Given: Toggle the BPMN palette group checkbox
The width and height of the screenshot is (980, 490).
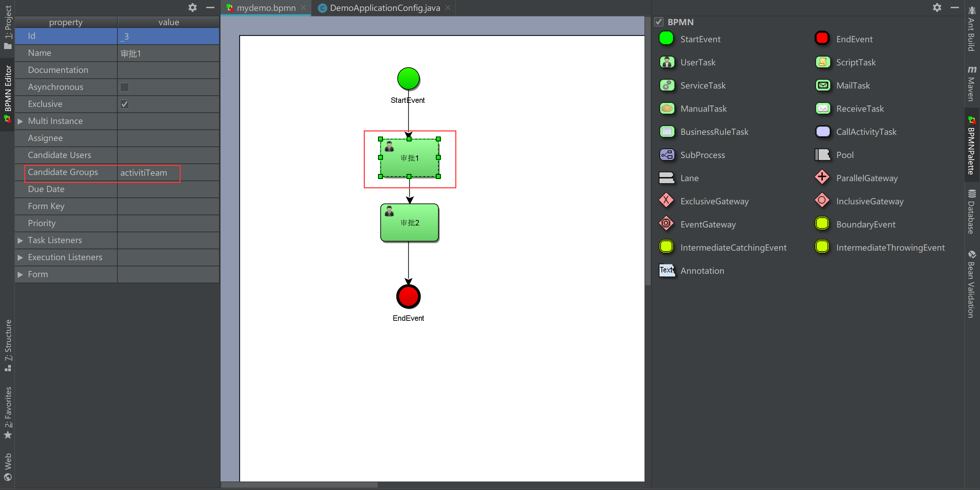Looking at the screenshot, I should click(x=658, y=22).
